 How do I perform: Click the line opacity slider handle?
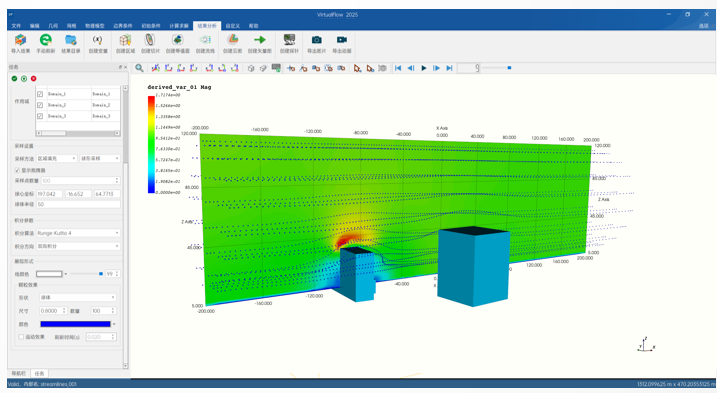tap(101, 274)
